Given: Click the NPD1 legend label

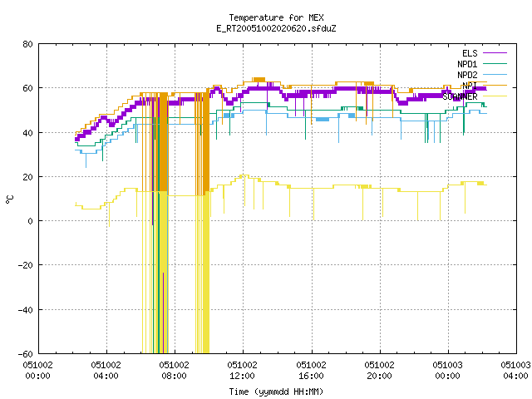Looking at the screenshot, I should pos(467,64).
